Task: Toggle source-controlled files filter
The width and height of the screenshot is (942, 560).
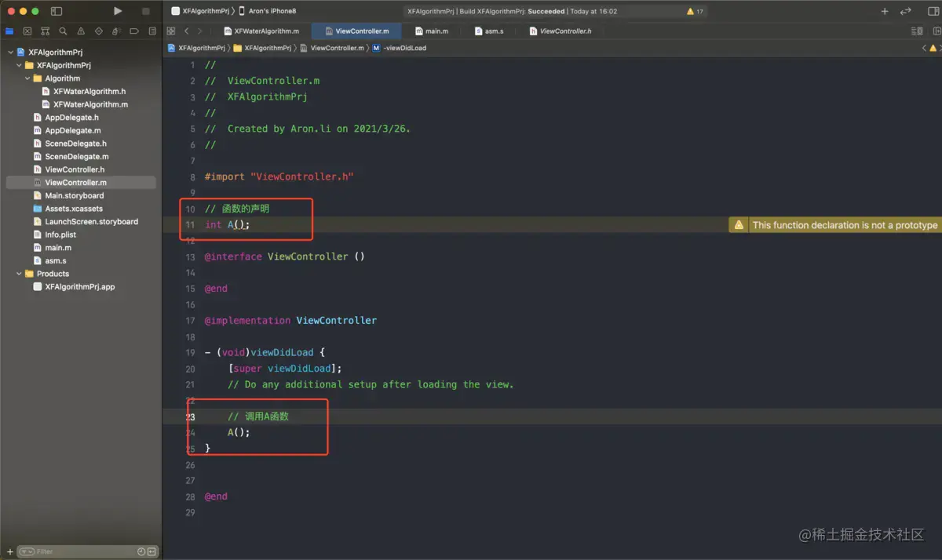Action: 152,551
